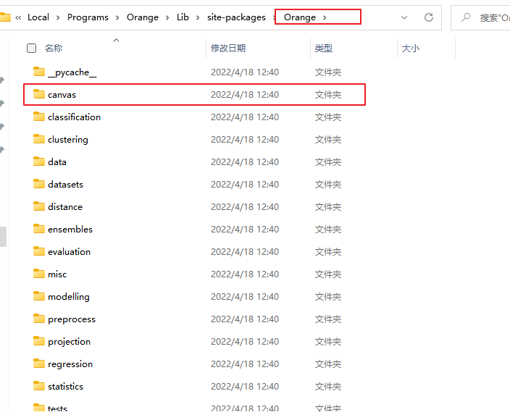This screenshot has width=510, height=420.
Task: Click the regression folder icon
Action: (38, 363)
